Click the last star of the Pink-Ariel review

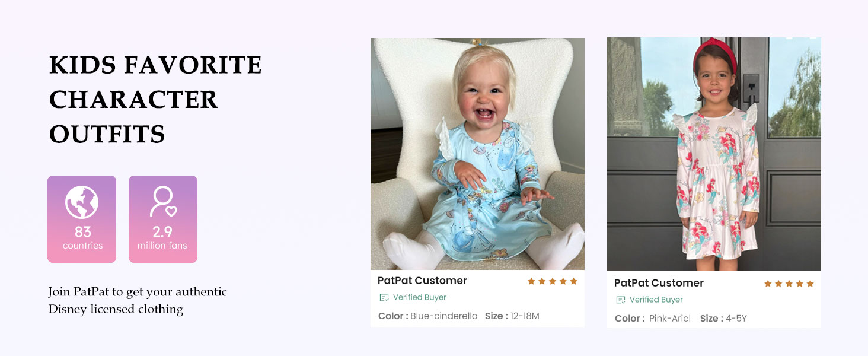[x=810, y=284]
